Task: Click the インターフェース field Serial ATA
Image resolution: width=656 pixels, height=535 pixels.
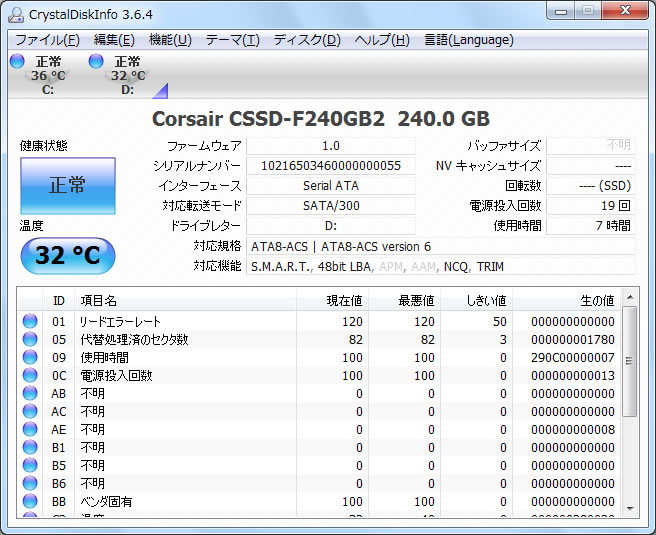Action: coord(331,186)
